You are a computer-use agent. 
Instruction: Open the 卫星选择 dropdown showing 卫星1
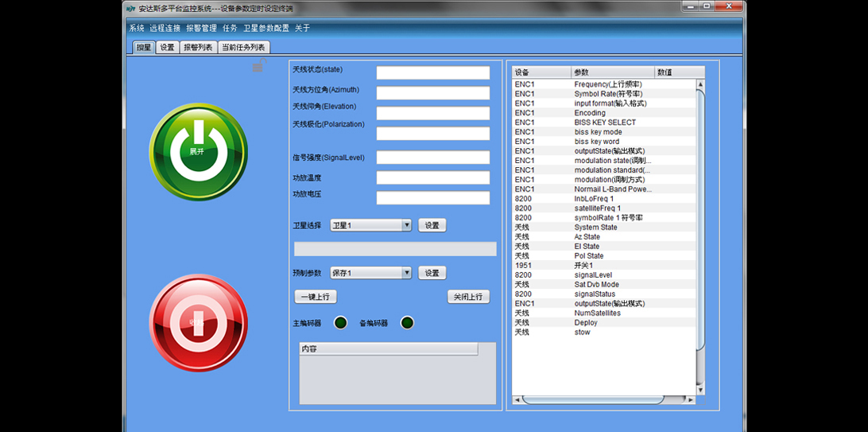coord(371,225)
